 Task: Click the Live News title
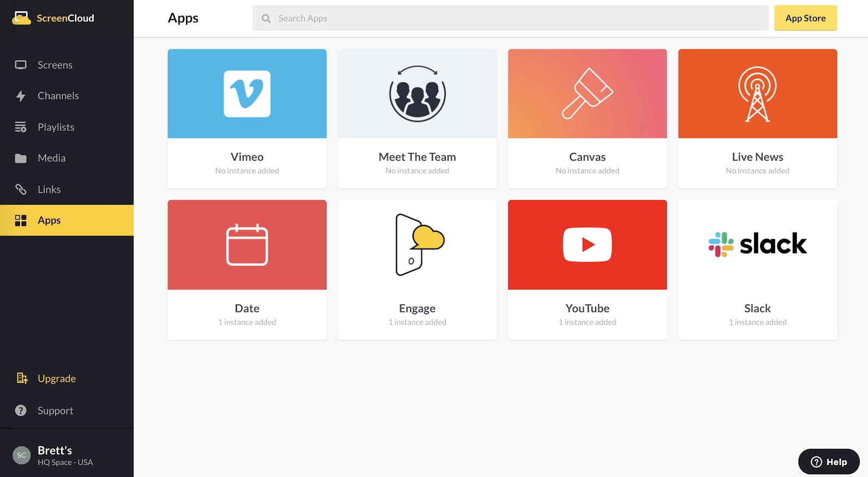pos(757,157)
